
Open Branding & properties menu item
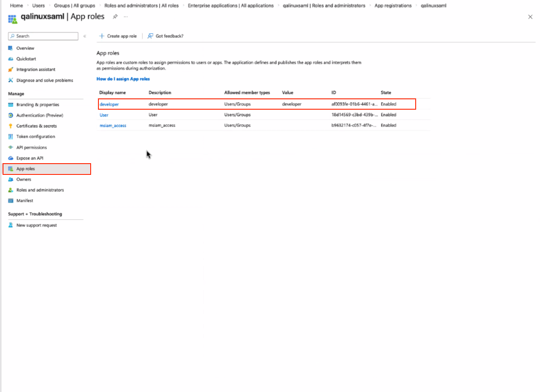point(38,104)
